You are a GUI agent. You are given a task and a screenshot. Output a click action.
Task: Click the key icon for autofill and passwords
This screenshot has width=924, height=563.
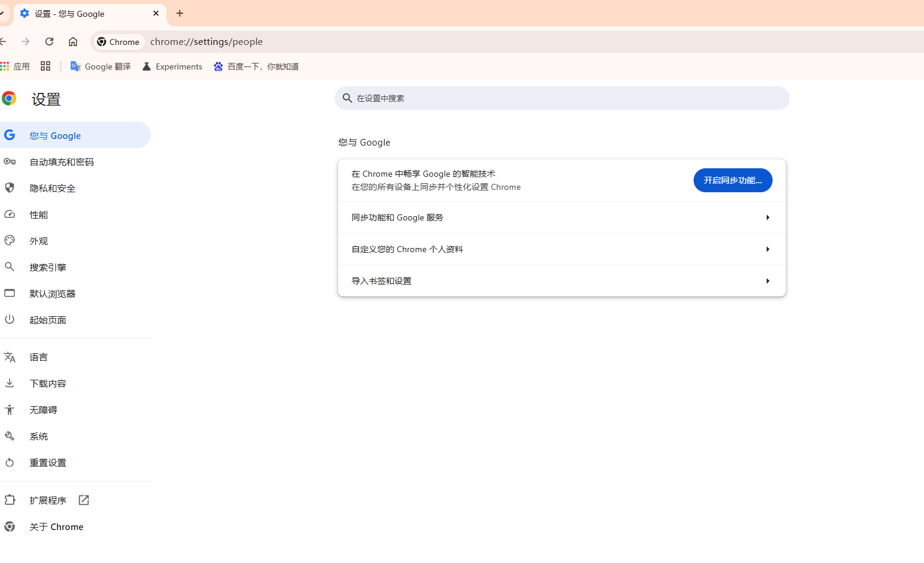[10, 161]
